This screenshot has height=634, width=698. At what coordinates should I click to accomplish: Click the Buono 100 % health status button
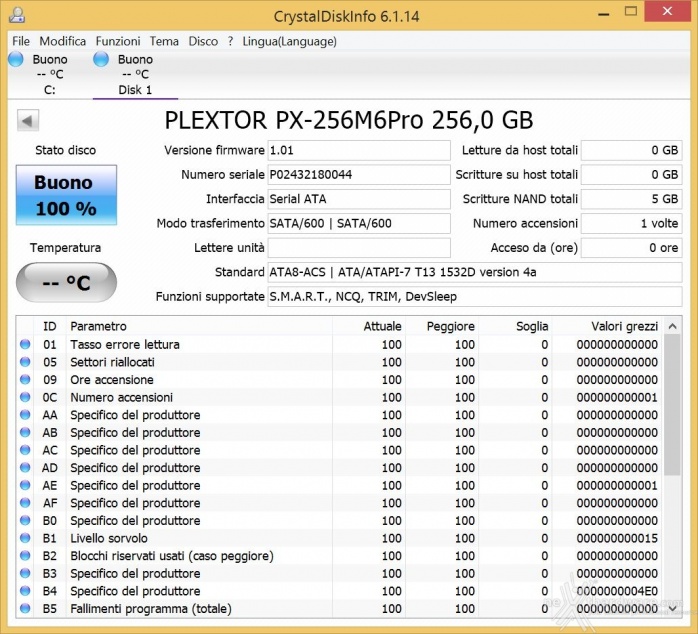coord(66,195)
